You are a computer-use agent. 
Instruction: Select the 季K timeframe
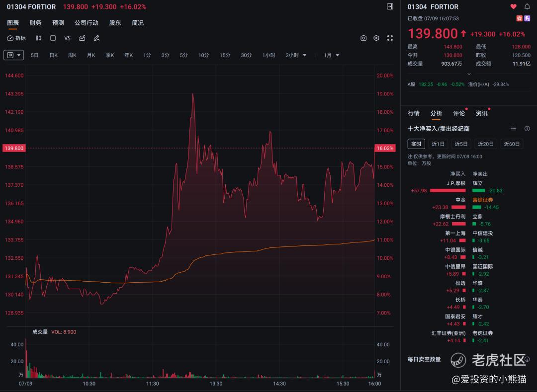tap(109, 55)
